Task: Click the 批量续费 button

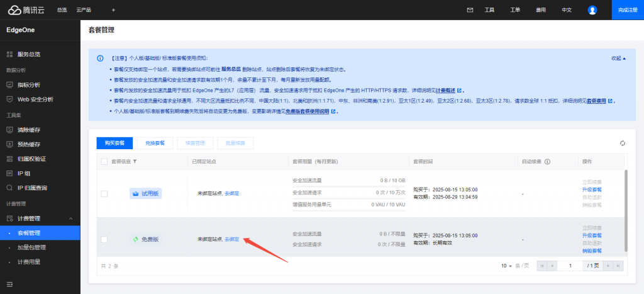Action: [235, 143]
